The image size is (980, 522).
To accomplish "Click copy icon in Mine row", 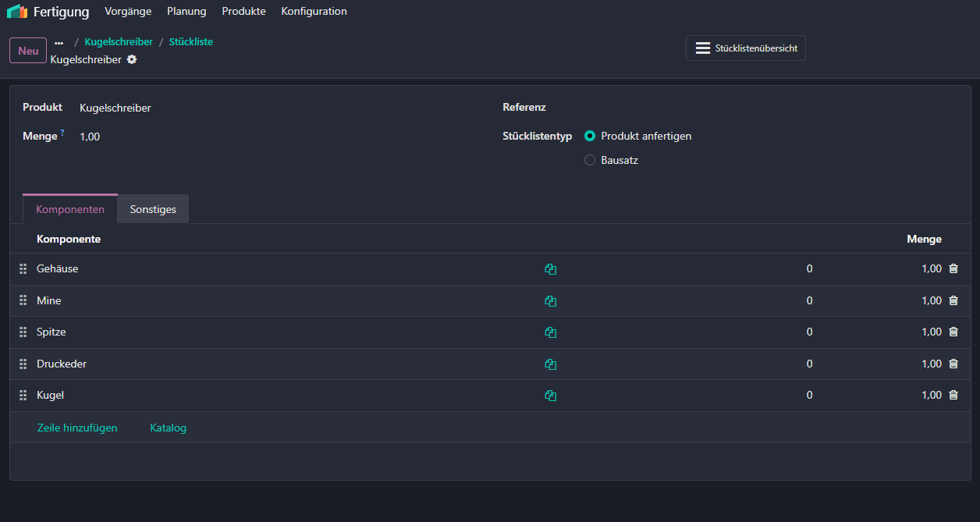I will [551, 300].
